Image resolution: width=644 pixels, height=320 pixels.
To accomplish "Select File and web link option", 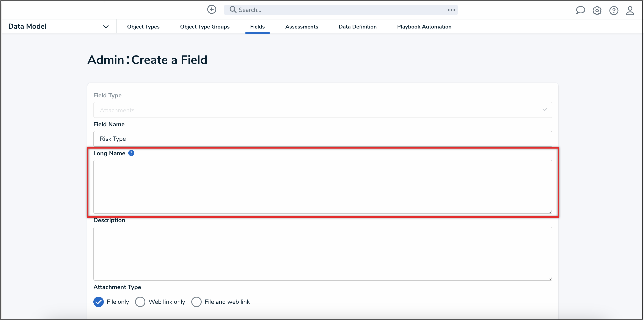I will [x=196, y=302].
